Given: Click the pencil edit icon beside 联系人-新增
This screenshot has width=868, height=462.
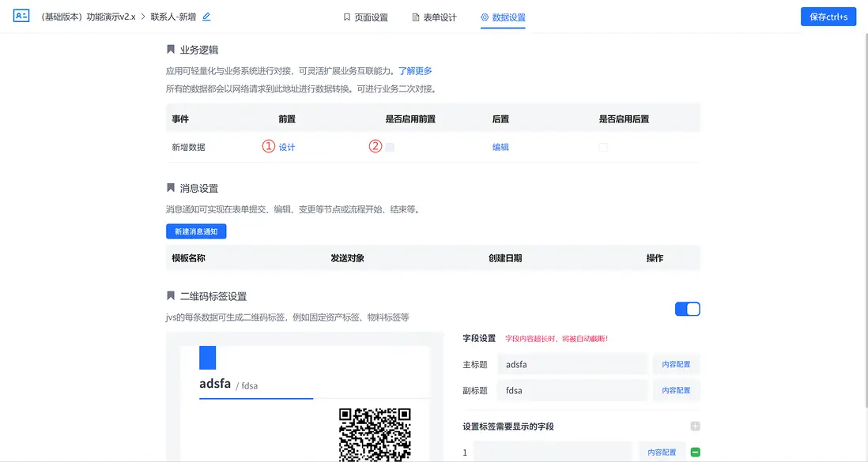Looking at the screenshot, I should 206,17.
